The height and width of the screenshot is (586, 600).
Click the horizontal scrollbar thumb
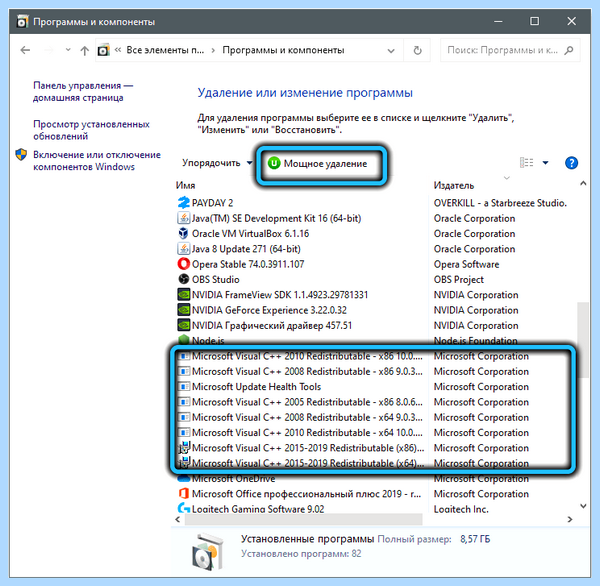tap(303, 519)
